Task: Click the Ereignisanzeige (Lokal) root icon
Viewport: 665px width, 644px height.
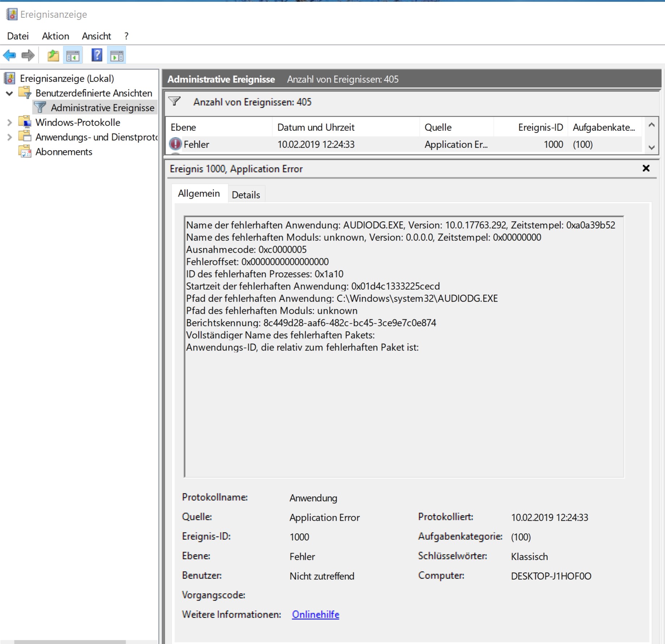Action: 10,78
